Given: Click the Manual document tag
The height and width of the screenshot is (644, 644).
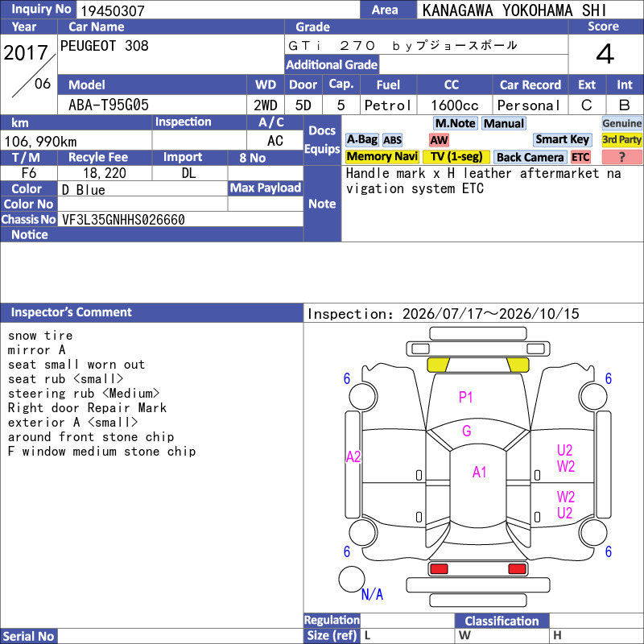Looking at the screenshot, I should (x=504, y=123).
